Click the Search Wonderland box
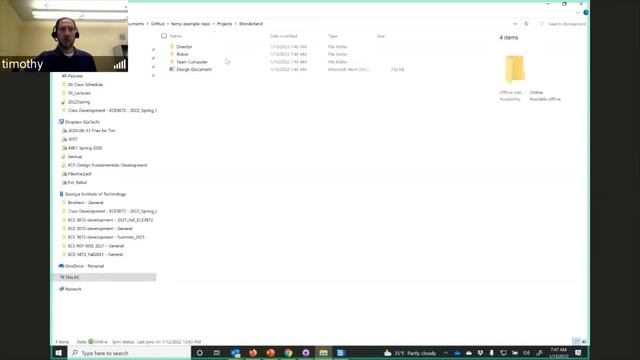The height and width of the screenshot is (360, 640). 563,24
